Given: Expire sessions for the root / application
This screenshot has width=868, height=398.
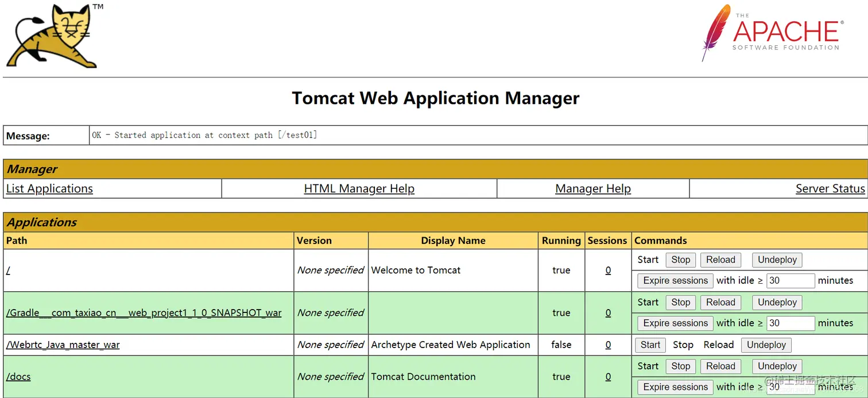Looking at the screenshot, I should tap(676, 280).
